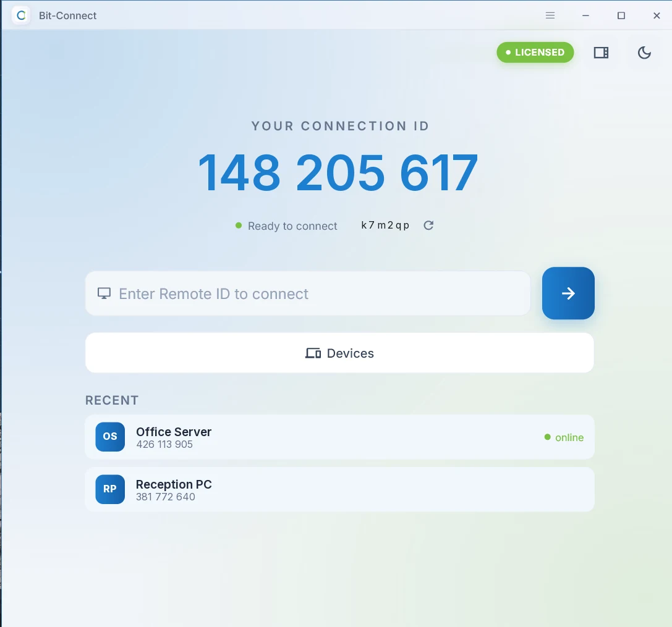The height and width of the screenshot is (627, 672).
Task: Minimize the Bit-Connect window
Action: [585, 15]
